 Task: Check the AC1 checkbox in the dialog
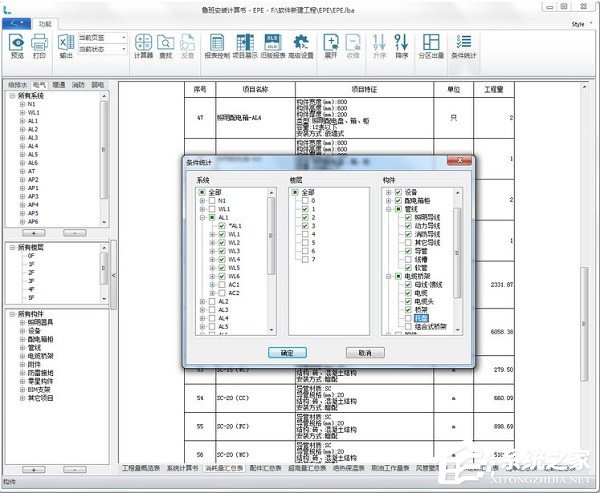pyautogui.click(x=222, y=285)
